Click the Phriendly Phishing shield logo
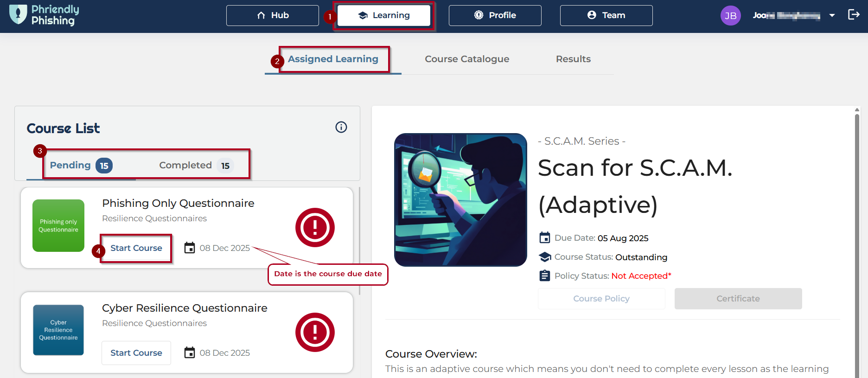868x378 pixels. 18,15
